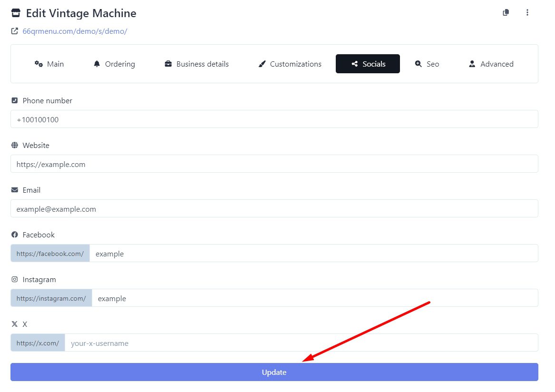Open the Seo tab
This screenshot has height=392, width=555.
tap(427, 64)
